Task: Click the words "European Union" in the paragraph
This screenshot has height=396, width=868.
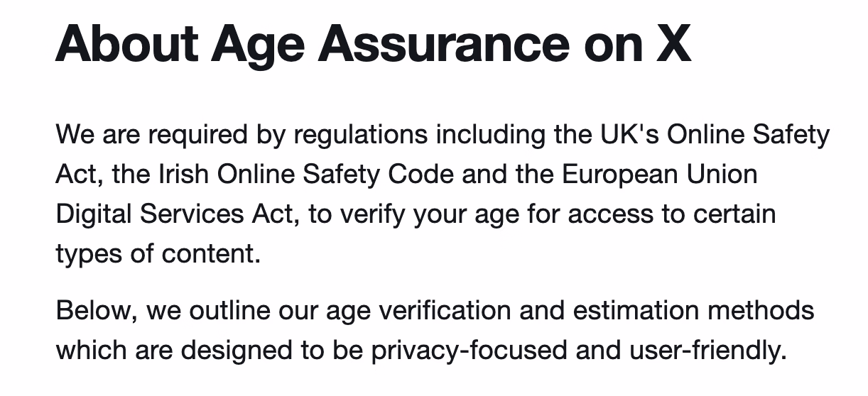Action: pos(660,174)
